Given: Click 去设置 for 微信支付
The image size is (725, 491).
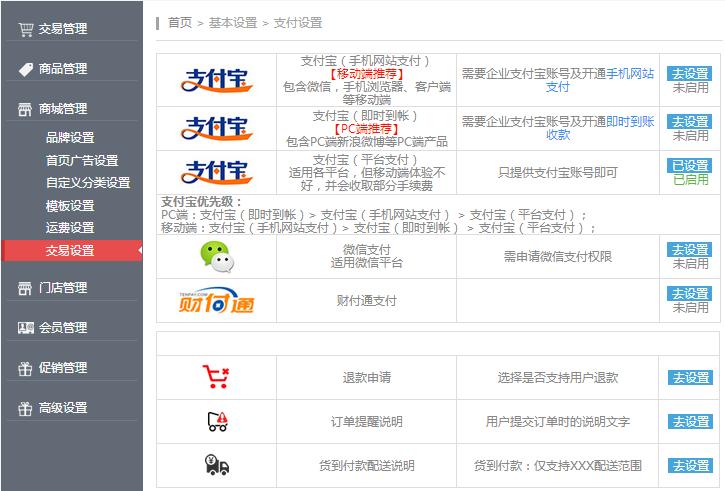Looking at the screenshot, I should [689, 250].
